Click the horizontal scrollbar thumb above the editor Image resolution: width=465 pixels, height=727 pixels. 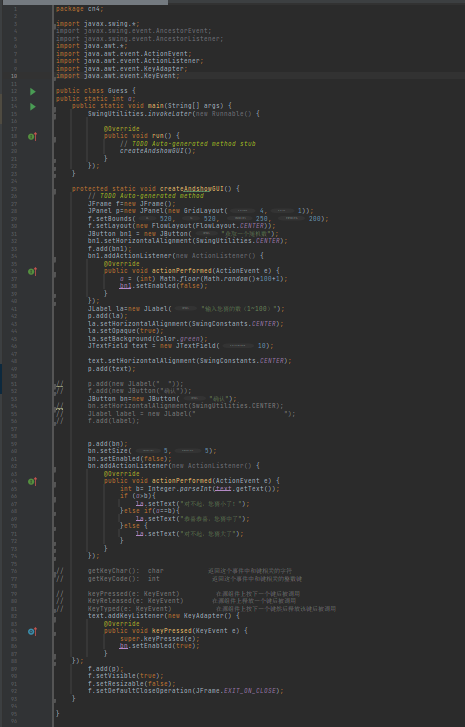(x=84, y=2)
